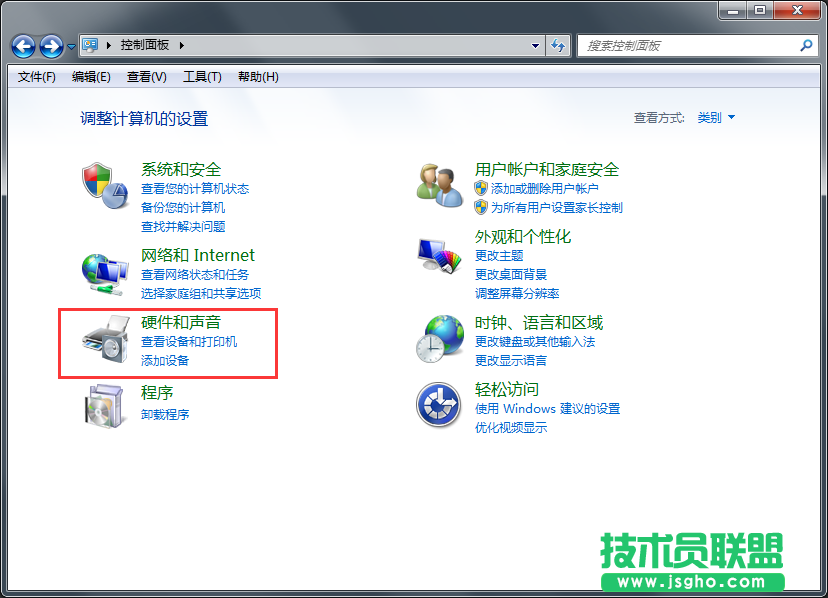
Task: Click the 网络和Internet globe icon
Action: (104, 270)
